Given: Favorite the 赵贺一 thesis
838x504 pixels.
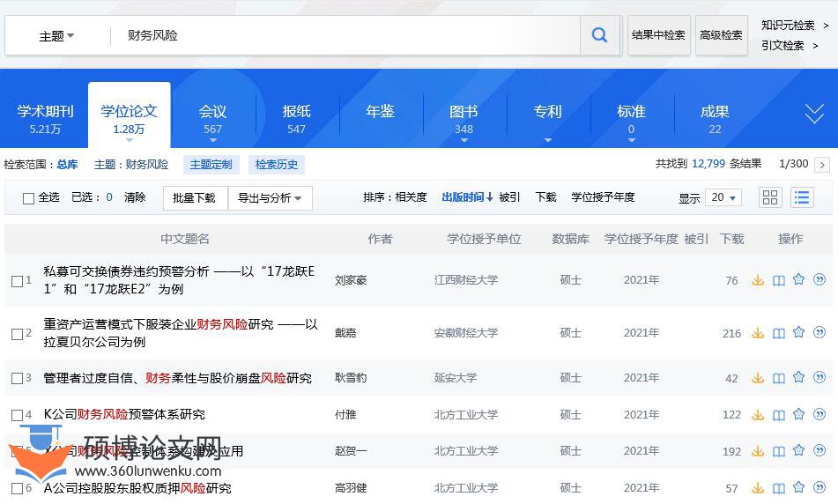Looking at the screenshot, I should 798,450.
